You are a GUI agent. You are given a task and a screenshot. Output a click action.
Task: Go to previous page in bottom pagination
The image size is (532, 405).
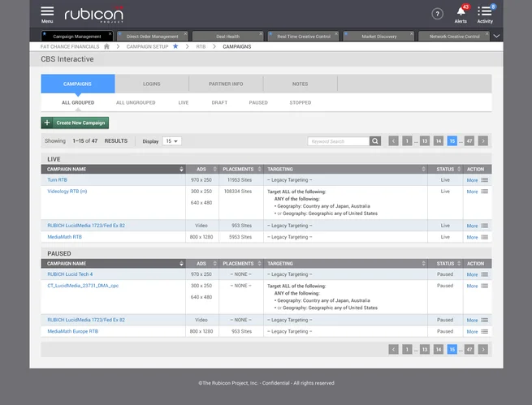pos(394,349)
